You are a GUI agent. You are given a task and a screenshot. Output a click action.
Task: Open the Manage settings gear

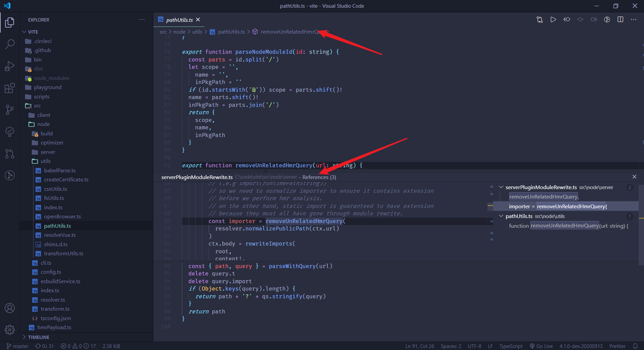click(x=10, y=330)
